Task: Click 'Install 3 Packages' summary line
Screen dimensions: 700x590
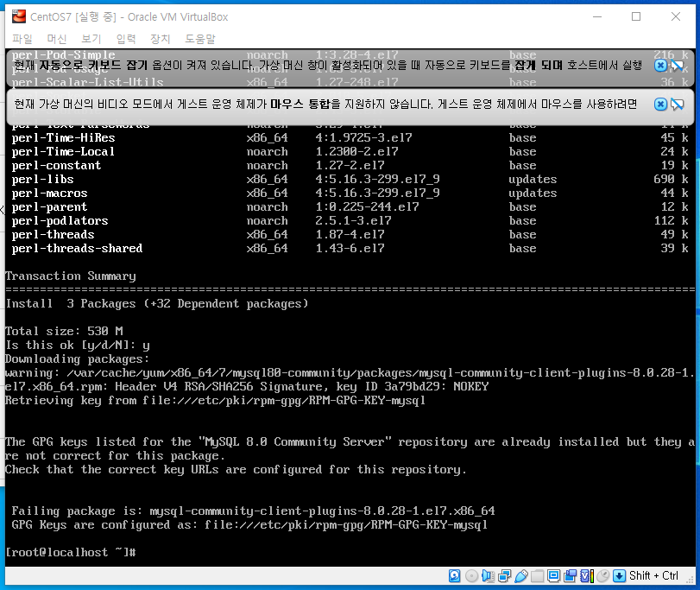Action: [157, 304]
